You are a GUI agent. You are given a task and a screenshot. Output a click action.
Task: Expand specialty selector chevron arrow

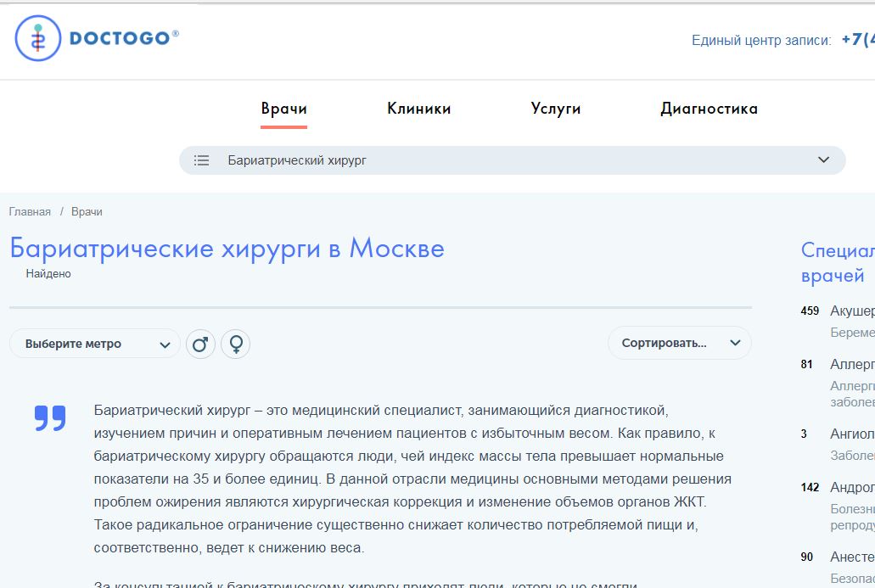point(823,160)
